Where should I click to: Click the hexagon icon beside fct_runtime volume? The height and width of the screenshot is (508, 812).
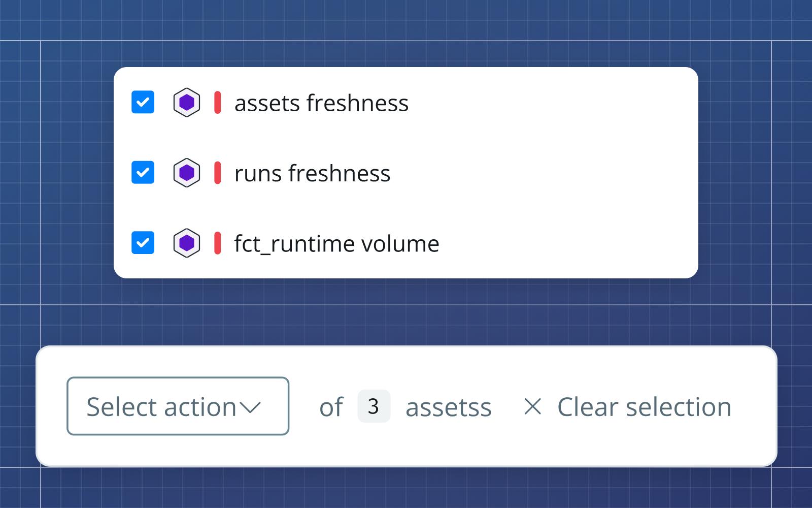[x=187, y=243]
